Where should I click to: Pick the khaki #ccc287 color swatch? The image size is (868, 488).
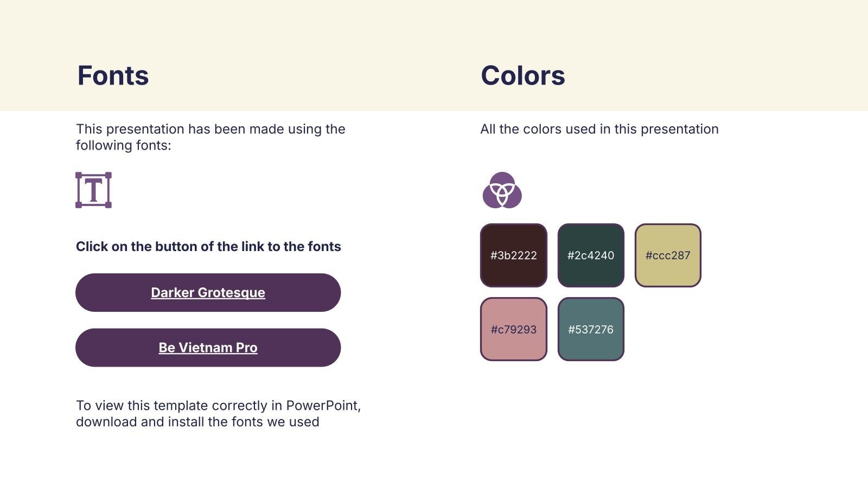668,255
